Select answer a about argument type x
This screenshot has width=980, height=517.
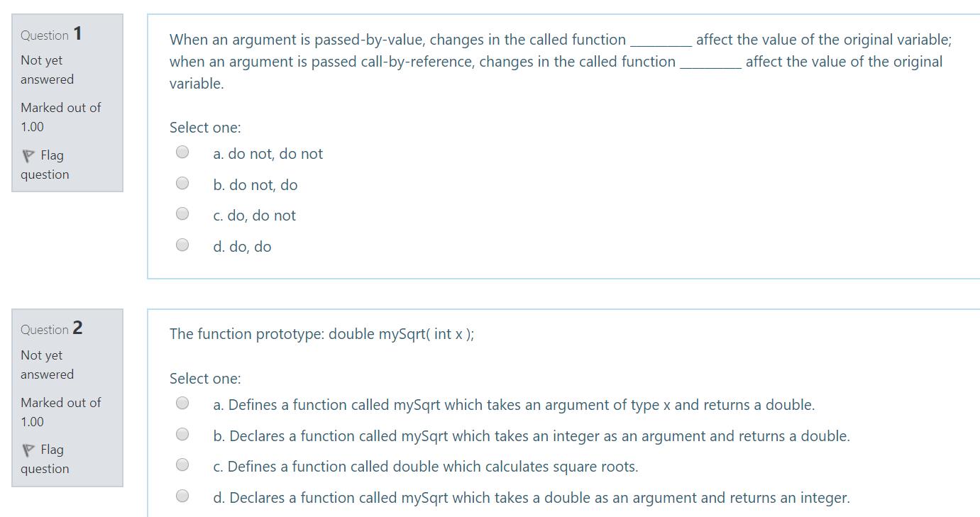[182, 402]
